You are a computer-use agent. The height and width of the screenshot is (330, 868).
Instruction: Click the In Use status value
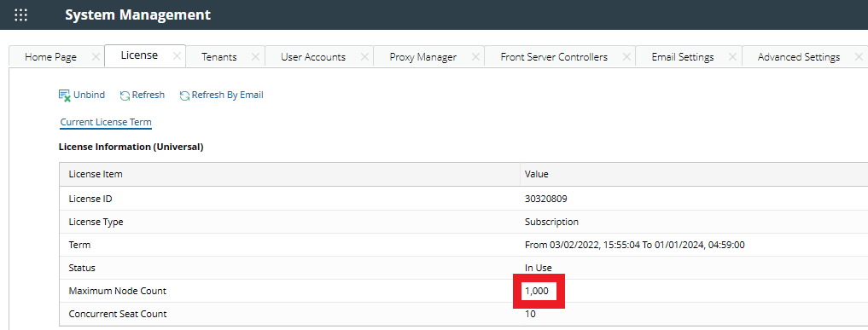point(538,268)
